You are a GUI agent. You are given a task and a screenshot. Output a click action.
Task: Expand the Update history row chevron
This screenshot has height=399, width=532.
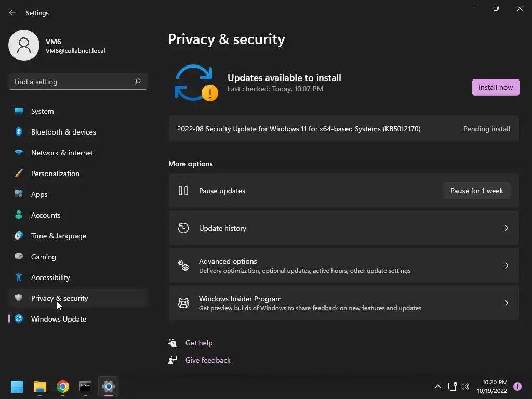tap(506, 228)
